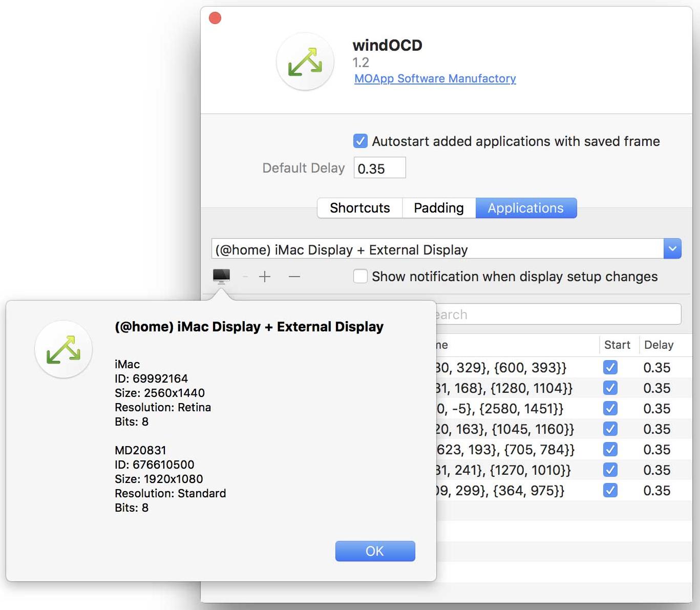Open the display setup dropdown arrow
This screenshot has width=700, height=610.
(672, 249)
